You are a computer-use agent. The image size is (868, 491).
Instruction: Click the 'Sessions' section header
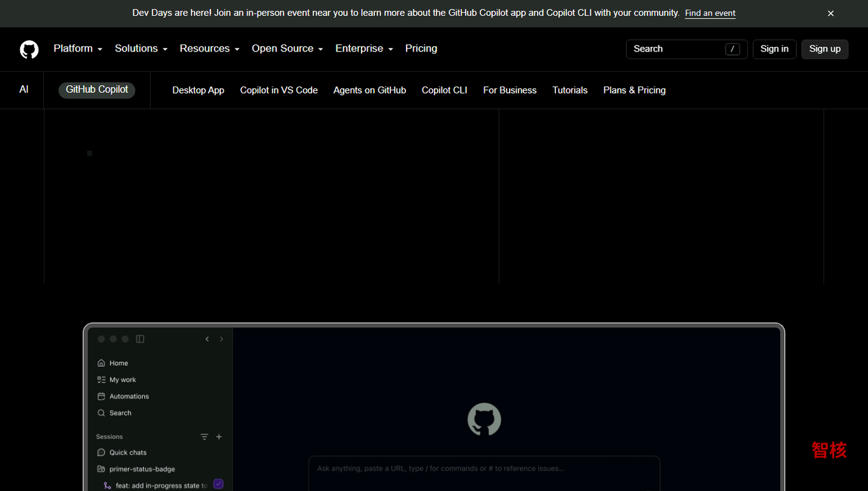point(109,437)
